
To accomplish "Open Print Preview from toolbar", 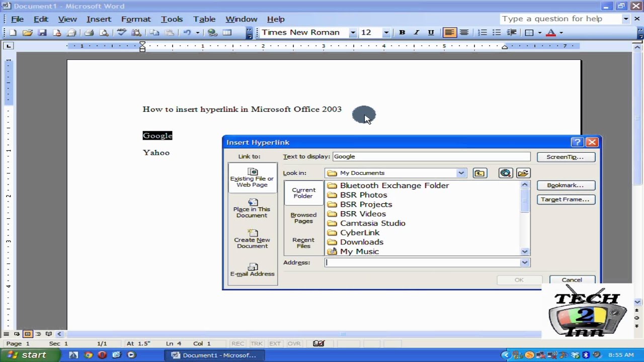I will [x=104, y=33].
